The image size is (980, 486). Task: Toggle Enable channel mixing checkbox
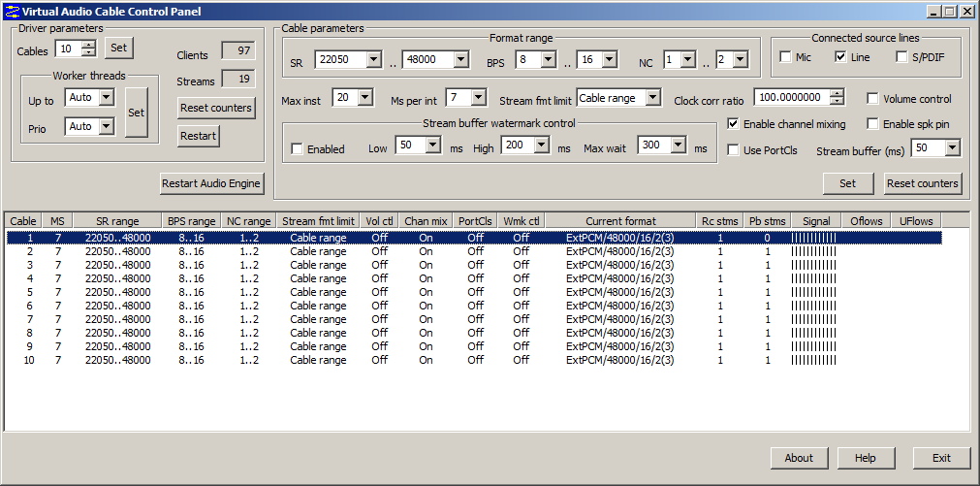[733, 124]
